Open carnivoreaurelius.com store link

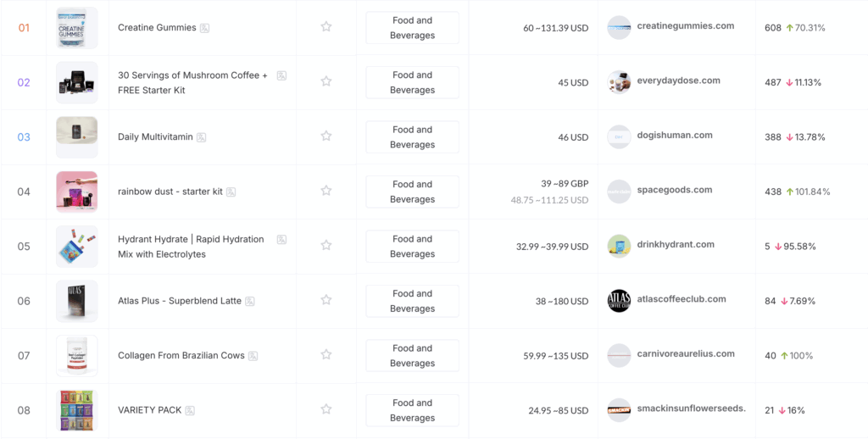(x=686, y=353)
